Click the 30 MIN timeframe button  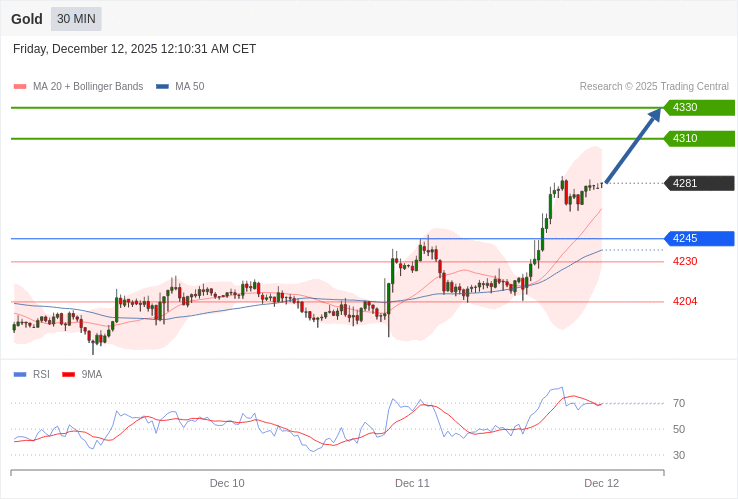pyautogui.click(x=76, y=19)
